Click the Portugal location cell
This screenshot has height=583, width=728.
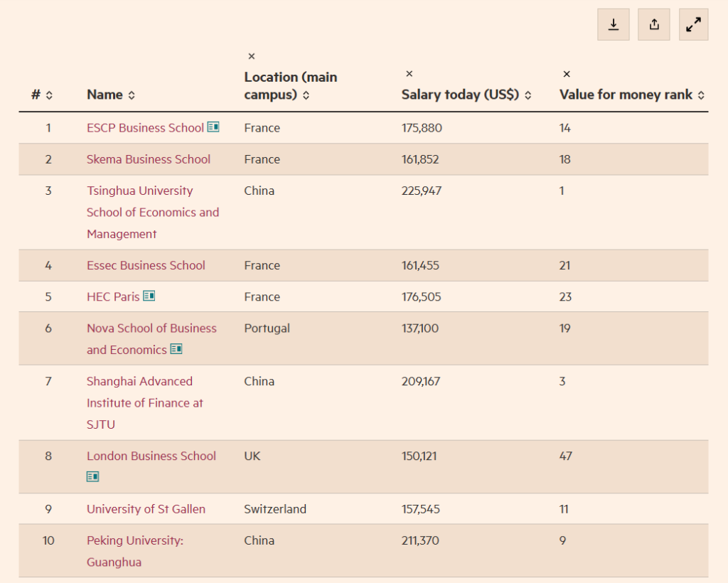click(267, 328)
